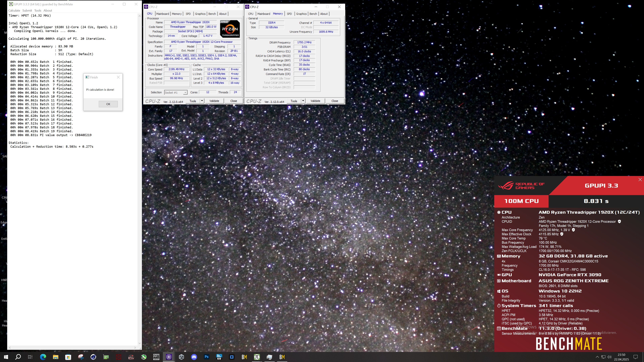
Task: Dismiss the Finish dialog with its X
Action: tap(118, 77)
